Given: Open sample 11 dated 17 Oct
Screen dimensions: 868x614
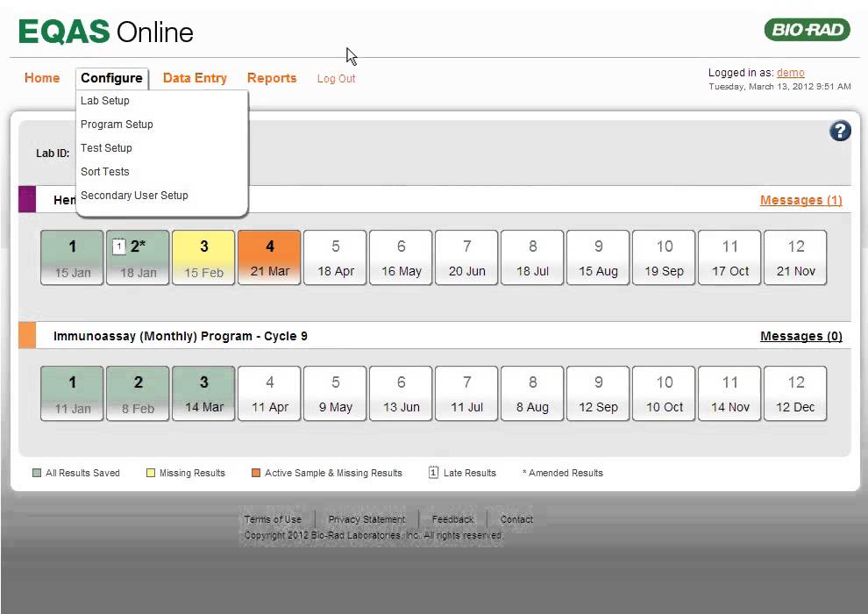Looking at the screenshot, I should tap(730, 258).
